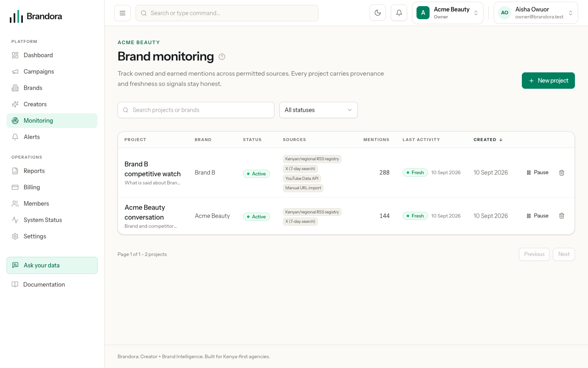Click the 288 mentions count
The image size is (588, 368).
384,173
